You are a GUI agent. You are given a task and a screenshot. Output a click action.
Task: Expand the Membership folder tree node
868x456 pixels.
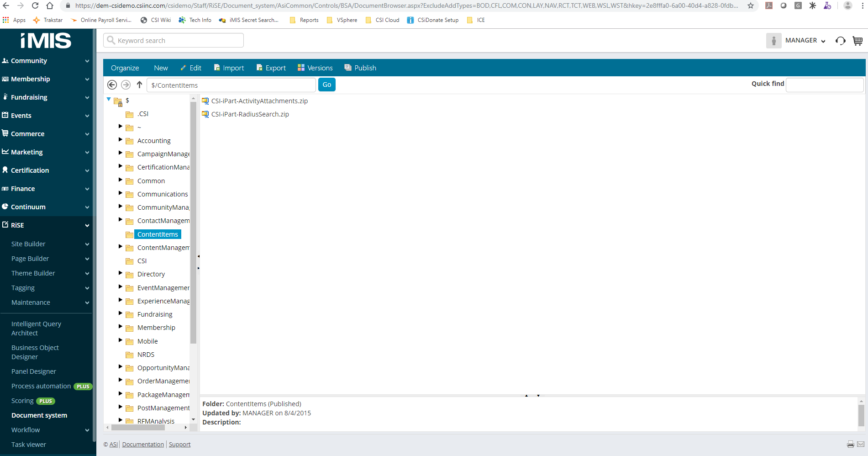[121, 327]
